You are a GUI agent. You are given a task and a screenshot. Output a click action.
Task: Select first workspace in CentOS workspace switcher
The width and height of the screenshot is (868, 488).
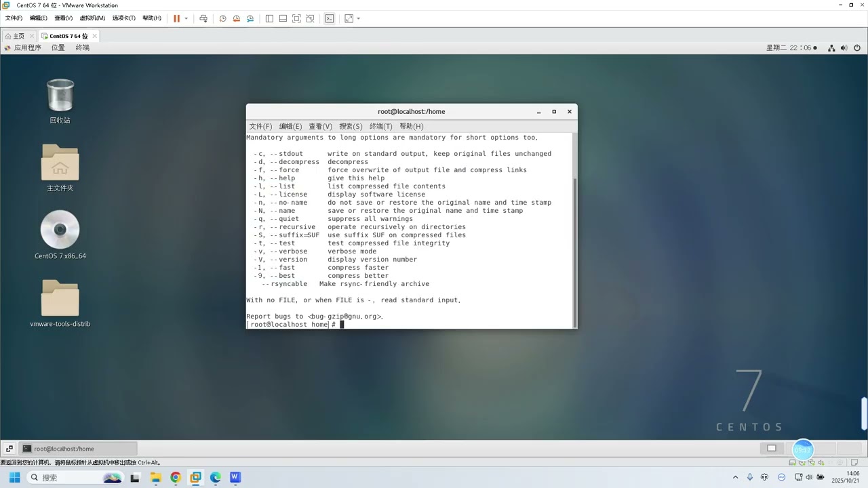pos(772,448)
